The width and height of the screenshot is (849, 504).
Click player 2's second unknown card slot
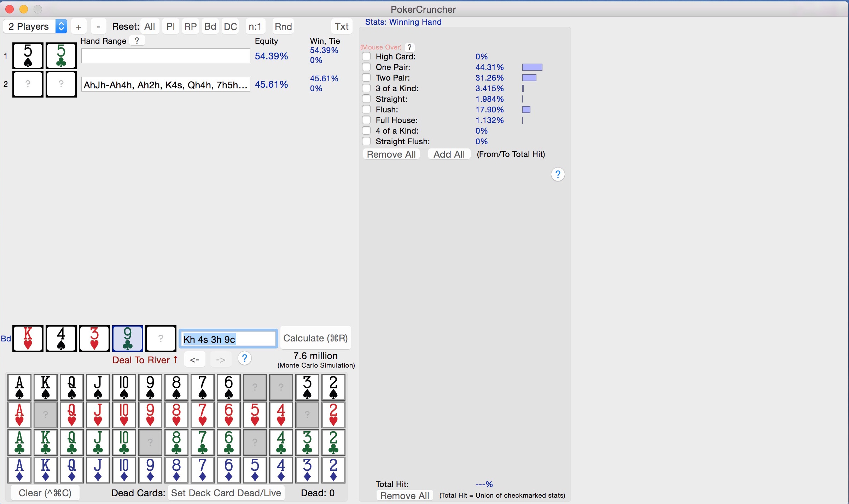pyautogui.click(x=61, y=84)
